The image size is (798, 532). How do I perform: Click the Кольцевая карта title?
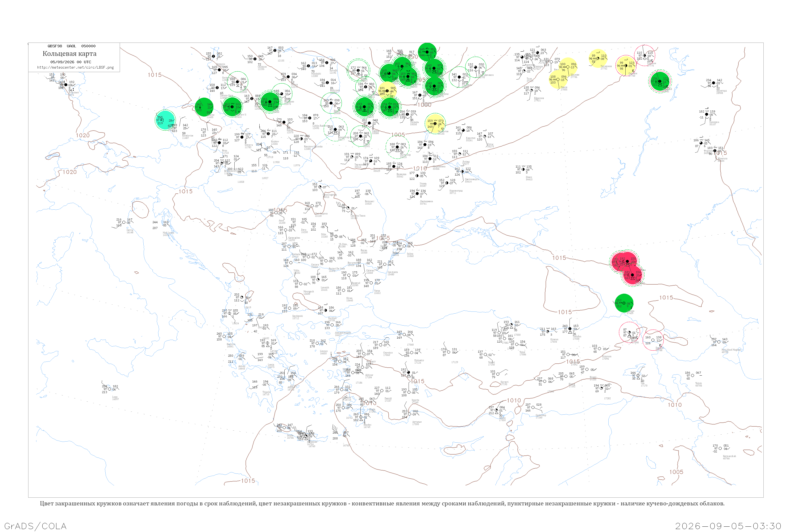pos(69,54)
